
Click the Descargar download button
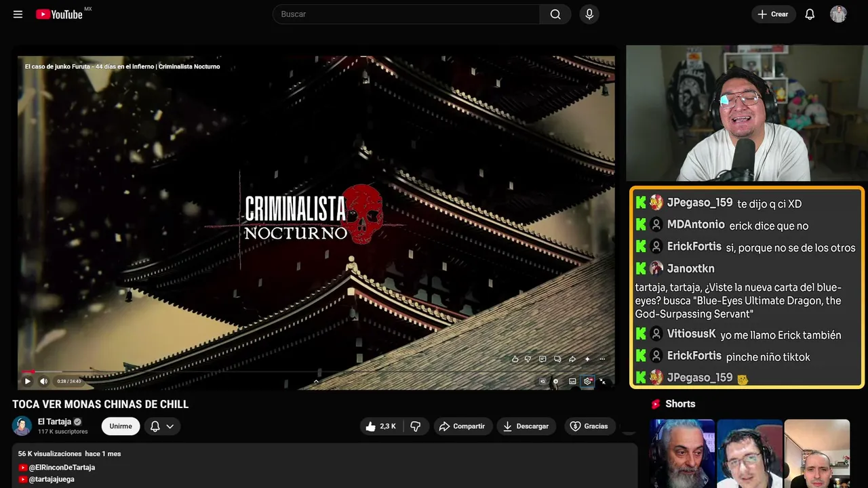(526, 426)
